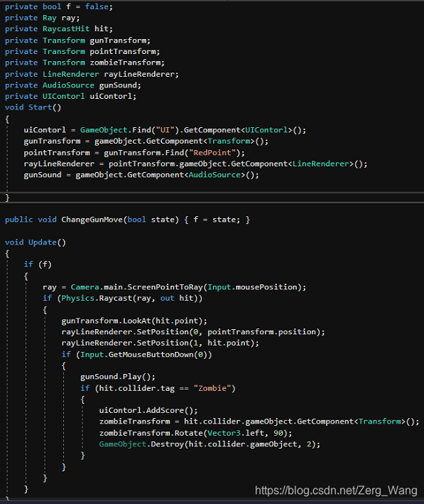Click the 'if (f)' statement
Image resolution: width=424 pixels, height=504 pixels.
(38, 264)
